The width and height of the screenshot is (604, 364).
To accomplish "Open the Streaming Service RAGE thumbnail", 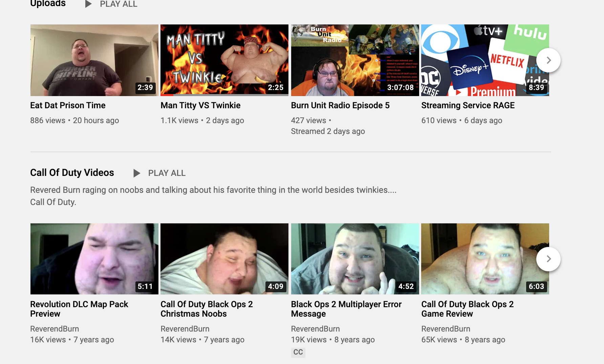I will (485, 60).
